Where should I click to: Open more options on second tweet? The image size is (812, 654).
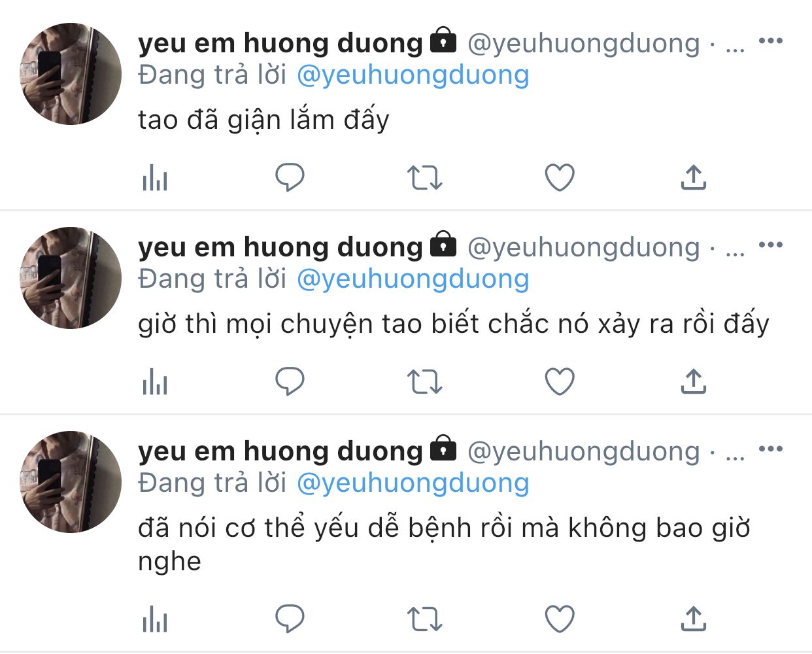pyautogui.click(x=771, y=245)
